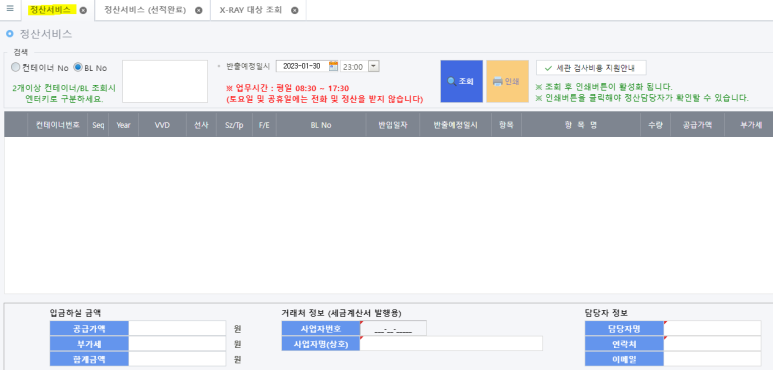
Task: Select the BL No radio button
Action: click(x=78, y=67)
